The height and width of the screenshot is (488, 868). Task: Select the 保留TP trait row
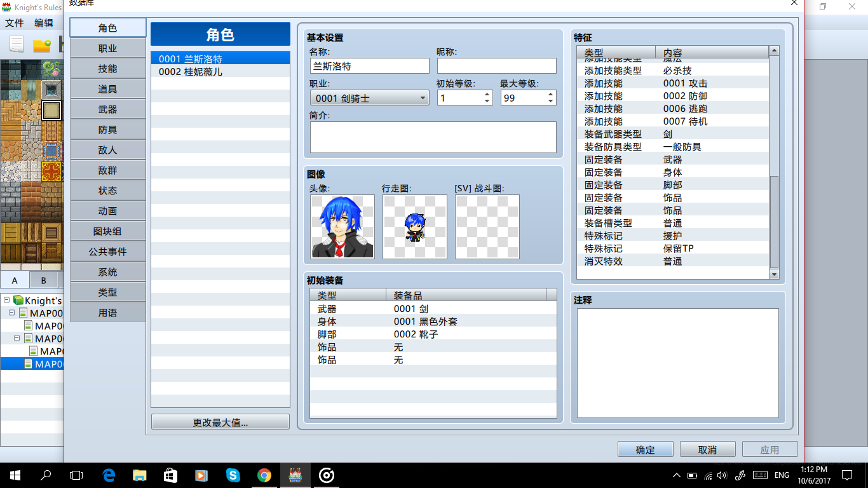[674, 248]
